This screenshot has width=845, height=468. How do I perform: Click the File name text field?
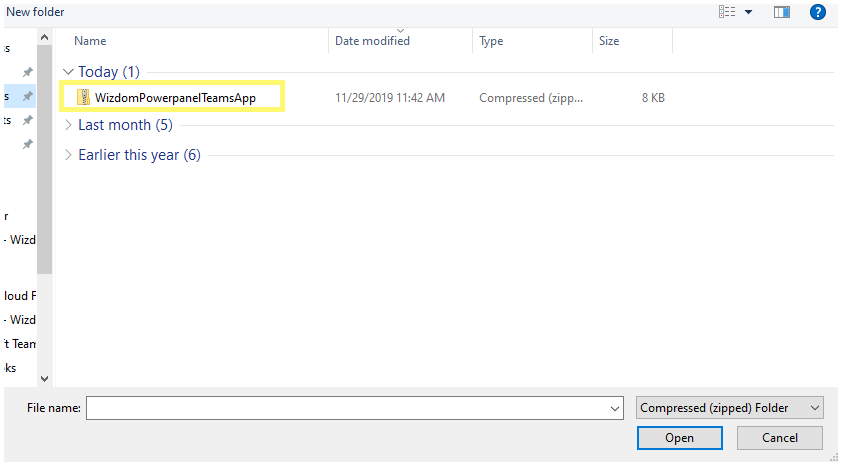click(x=345, y=408)
